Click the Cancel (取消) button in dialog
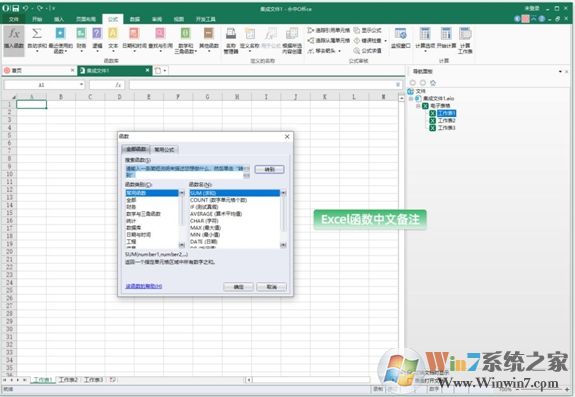The height and width of the screenshot is (397, 575). (x=271, y=287)
